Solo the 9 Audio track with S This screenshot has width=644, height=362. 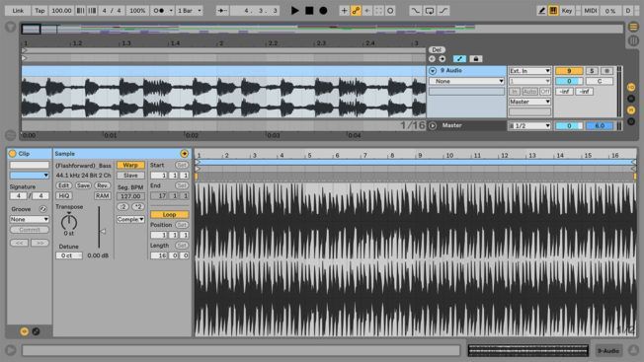tap(592, 71)
